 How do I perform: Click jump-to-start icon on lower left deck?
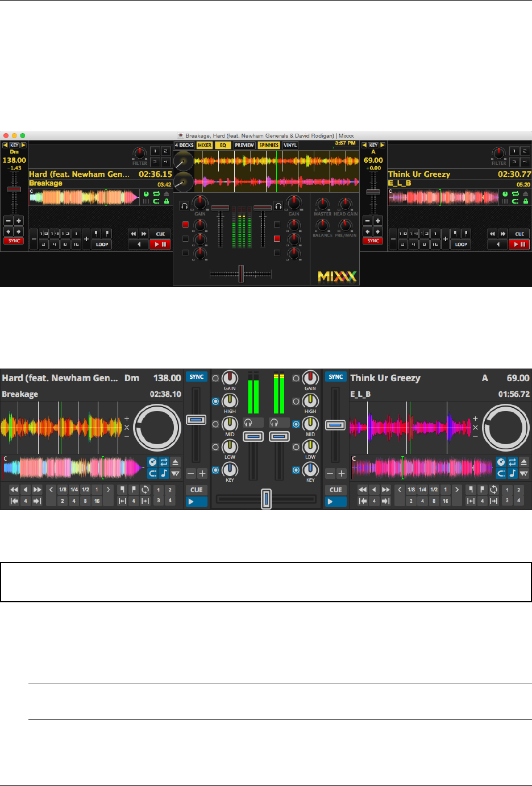[x=14, y=501]
